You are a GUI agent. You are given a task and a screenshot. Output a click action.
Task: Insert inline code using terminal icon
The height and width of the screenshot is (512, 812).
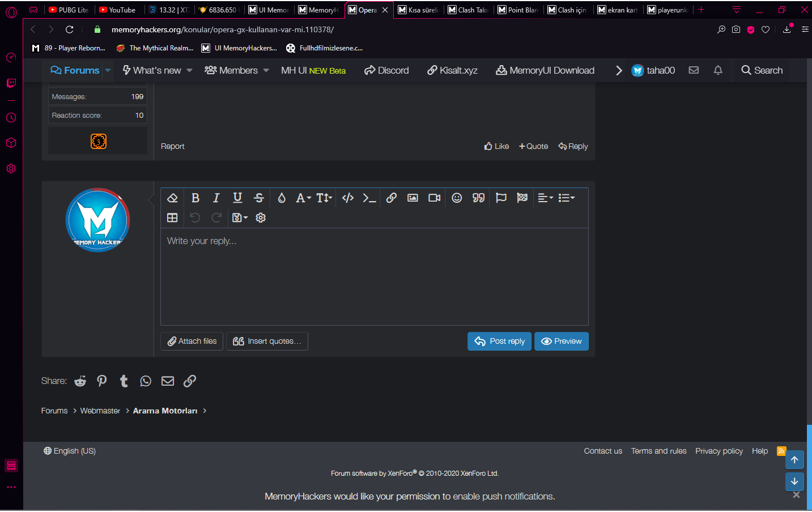coord(369,198)
